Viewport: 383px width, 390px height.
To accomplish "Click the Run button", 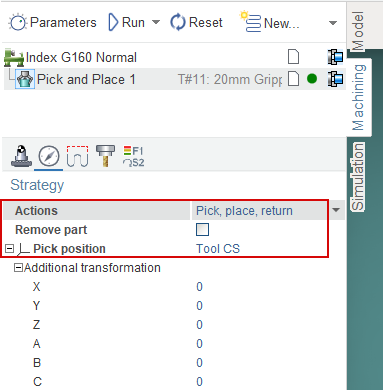I will pyautogui.click(x=127, y=23).
